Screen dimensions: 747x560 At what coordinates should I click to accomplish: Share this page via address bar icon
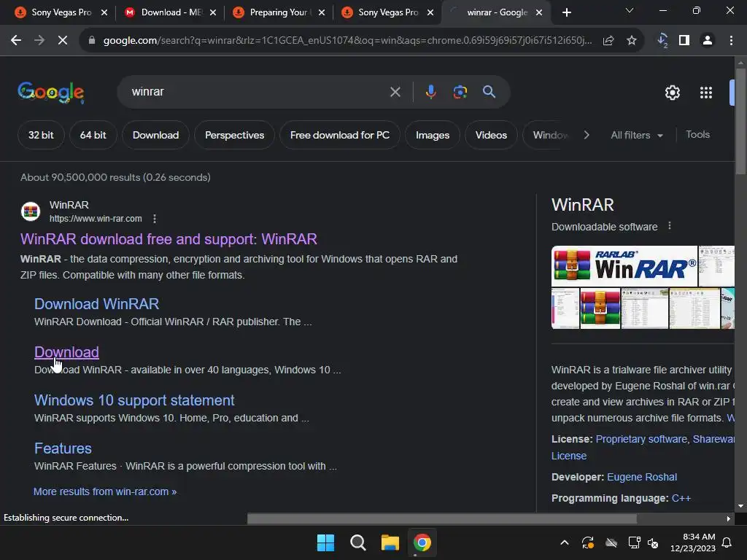[x=608, y=41]
